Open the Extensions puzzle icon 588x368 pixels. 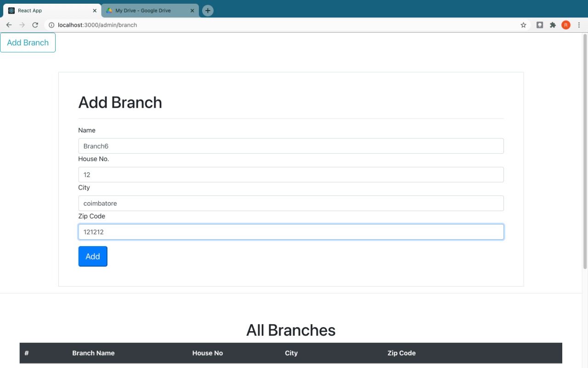[553, 25]
